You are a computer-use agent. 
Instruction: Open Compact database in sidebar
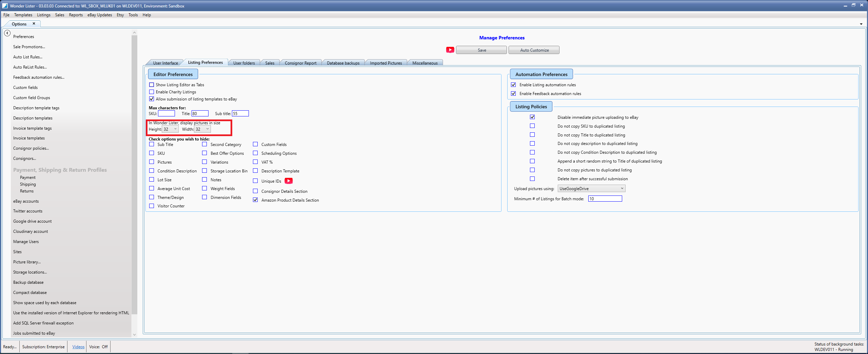[x=30, y=293]
